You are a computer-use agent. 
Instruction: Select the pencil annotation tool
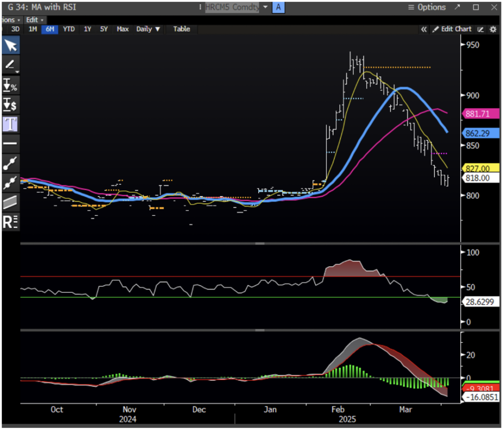pos(10,64)
